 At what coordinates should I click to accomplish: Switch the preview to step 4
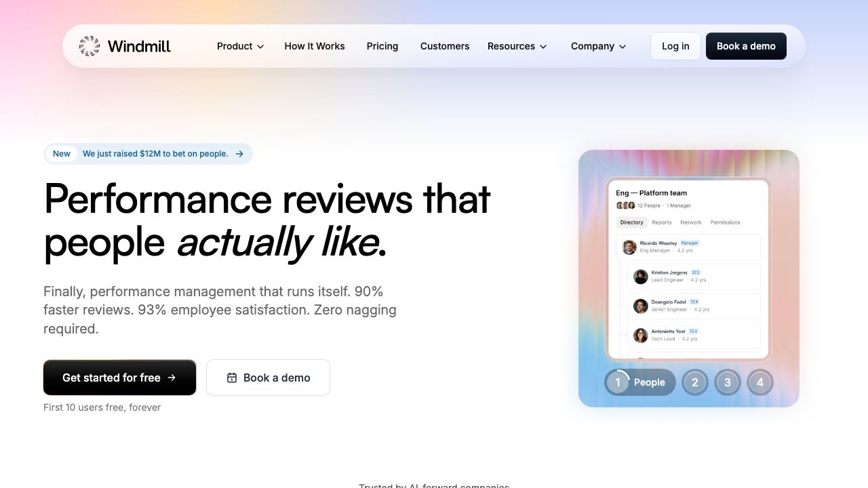[x=760, y=382]
